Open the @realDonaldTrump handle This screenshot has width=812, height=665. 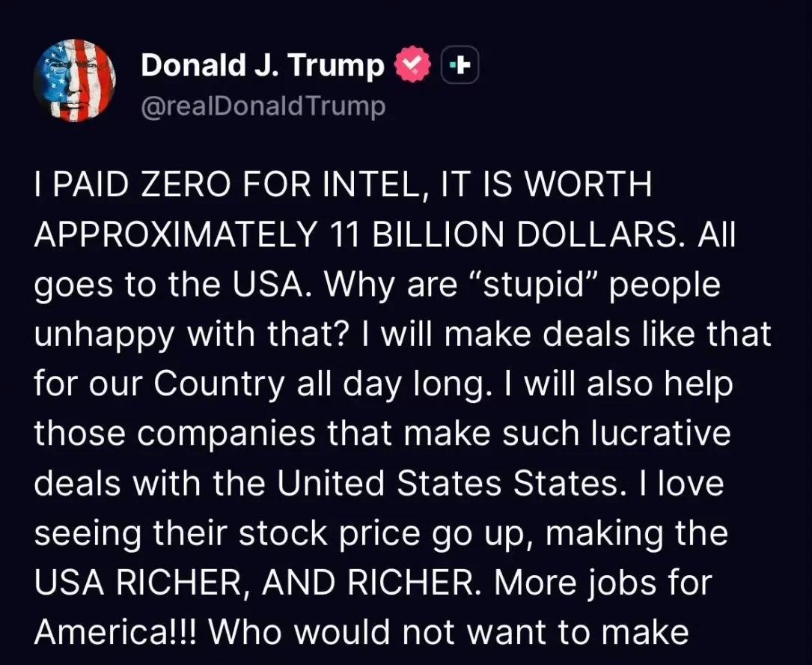(x=263, y=106)
